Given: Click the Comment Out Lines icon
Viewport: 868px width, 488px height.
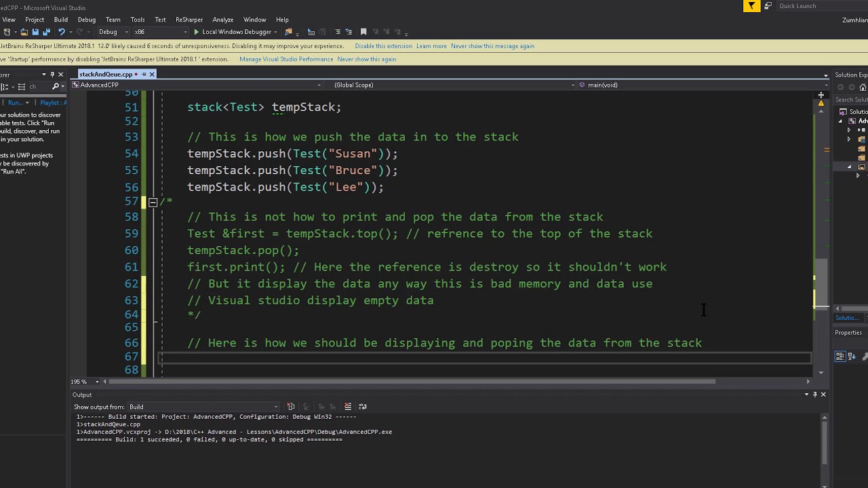Looking at the screenshot, I should (x=337, y=32).
